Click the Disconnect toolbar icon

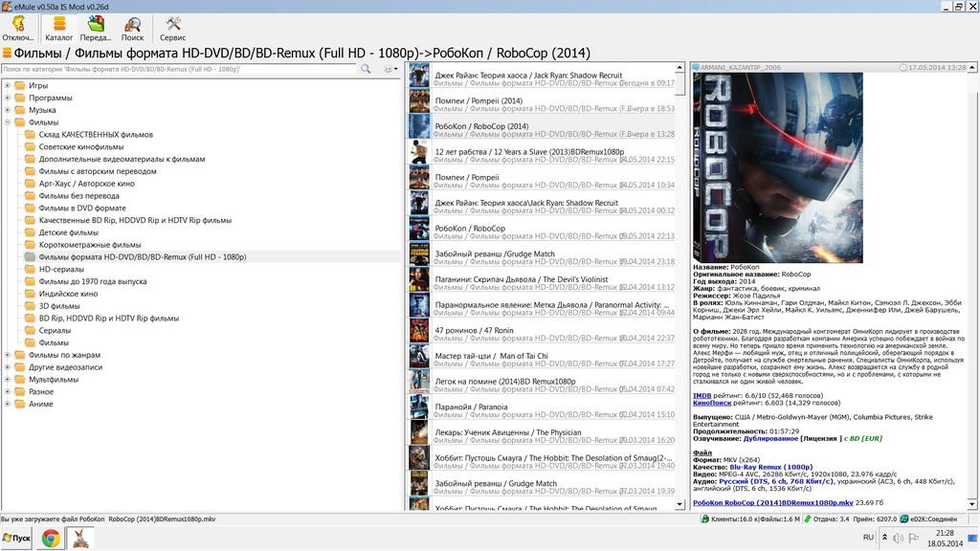[x=17, y=29]
